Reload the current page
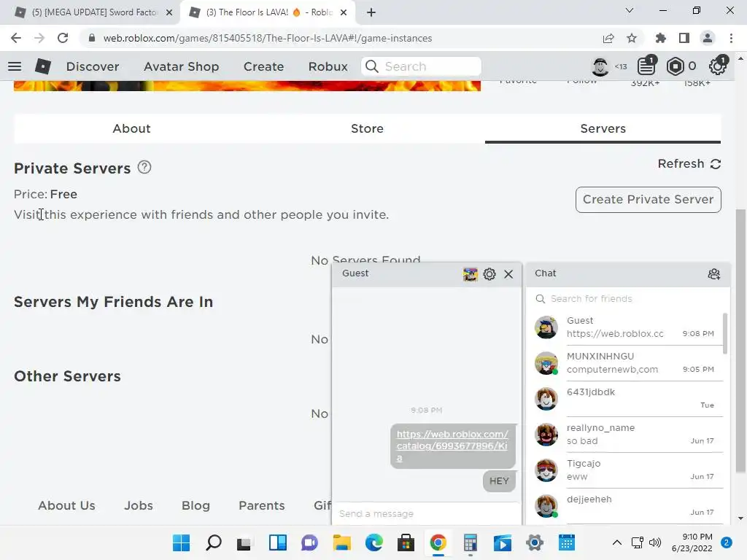The width and height of the screenshot is (747, 560). click(63, 38)
